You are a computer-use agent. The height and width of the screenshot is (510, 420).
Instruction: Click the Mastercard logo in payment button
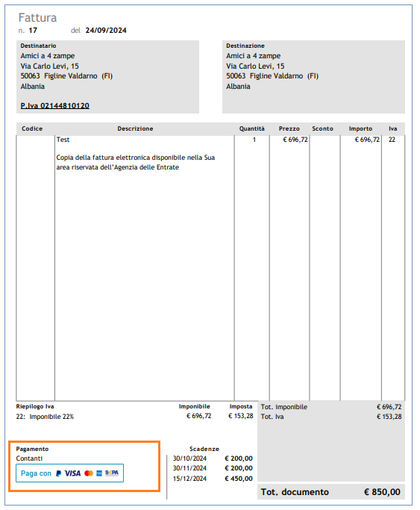click(x=89, y=473)
